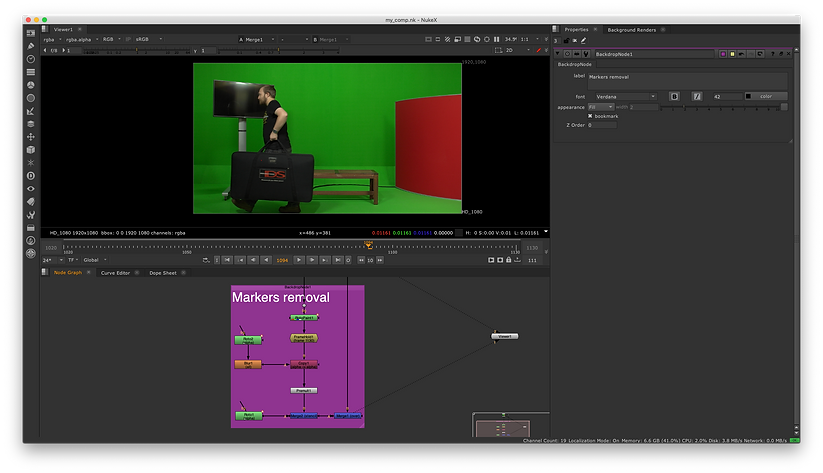Toggle the red viewer overlay slash icon
Image resolution: width=823 pixels, height=473 pixels.
[x=538, y=50]
